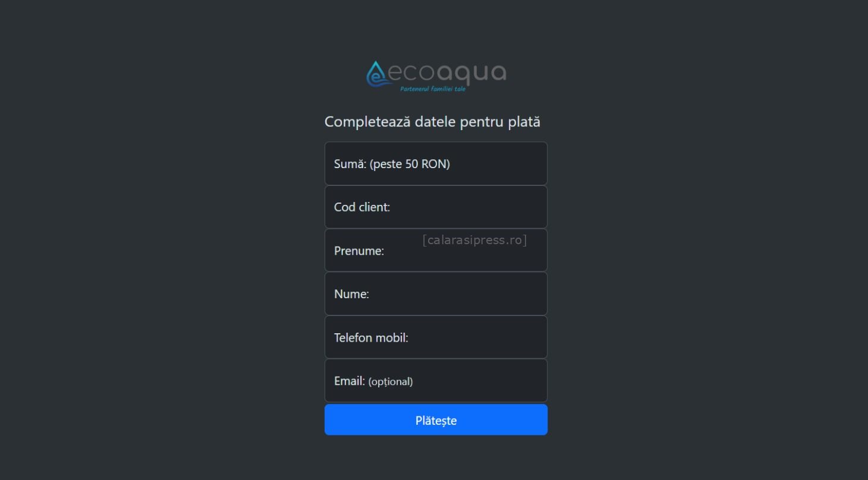Image resolution: width=868 pixels, height=480 pixels.
Task: Click the "Completează datele pentru plată" heading
Action: [432, 122]
